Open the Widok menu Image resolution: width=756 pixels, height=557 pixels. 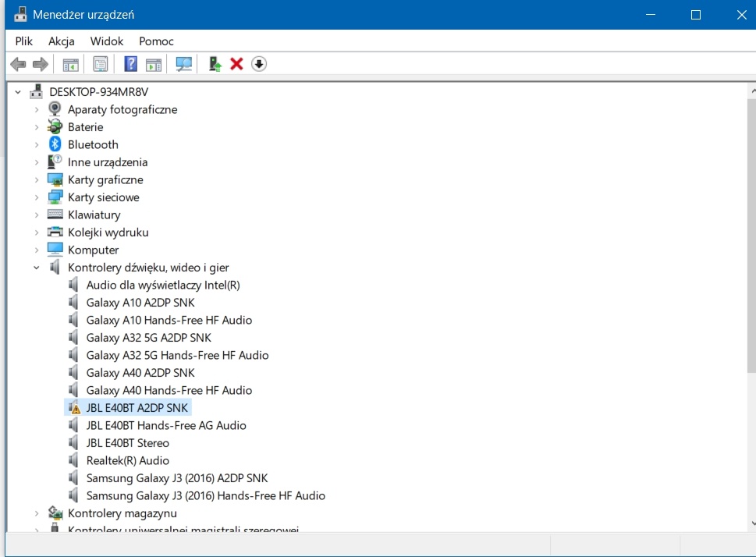pos(107,41)
